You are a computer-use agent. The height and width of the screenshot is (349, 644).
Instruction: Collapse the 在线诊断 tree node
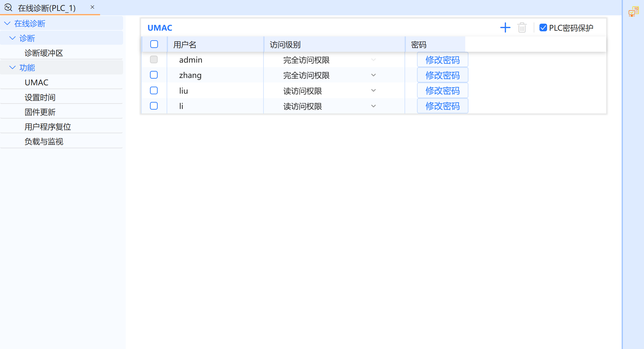click(x=7, y=23)
